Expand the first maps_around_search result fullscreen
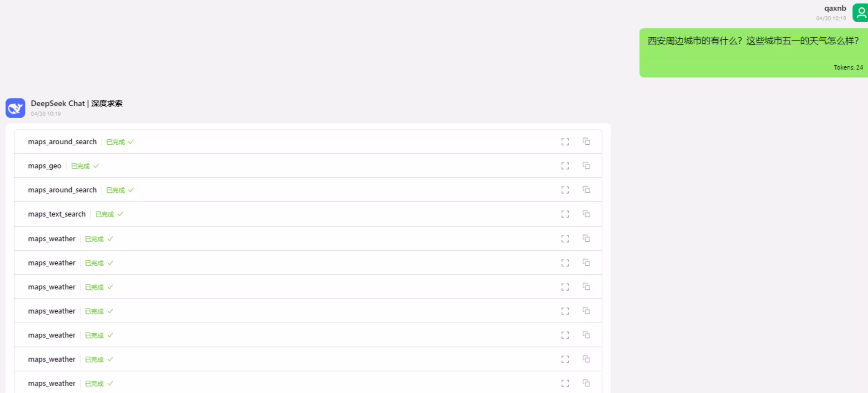Image resolution: width=868 pixels, height=393 pixels. pyautogui.click(x=565, y=142)
